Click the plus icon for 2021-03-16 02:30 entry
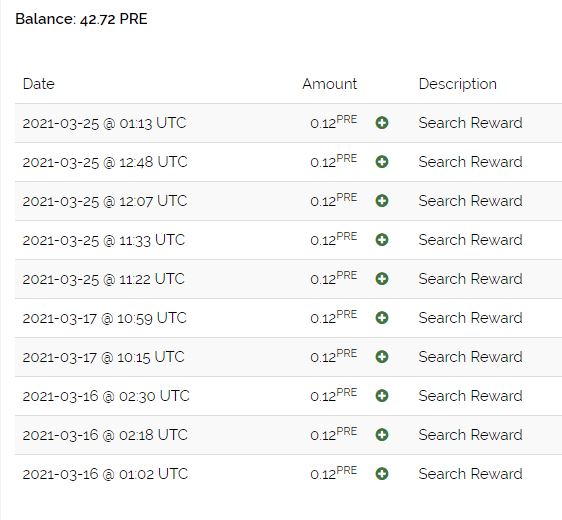The height and width of the screenshot is (520, 562). coord(382,396)
